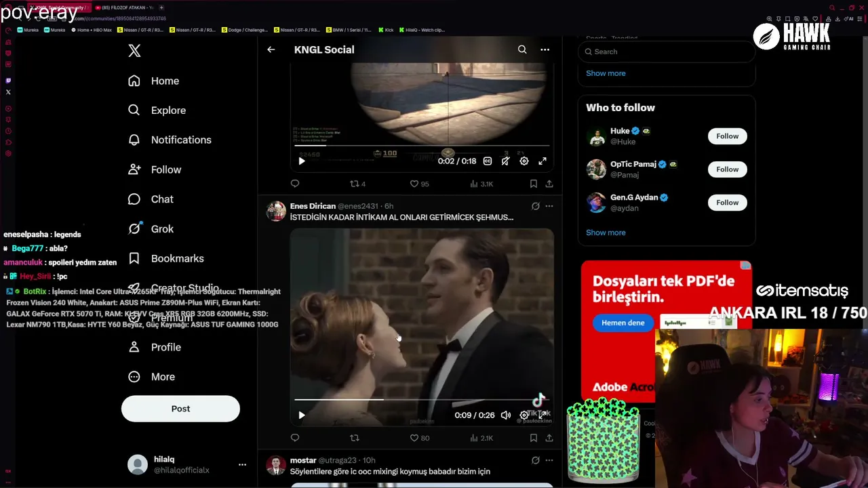868x488 pixels.
Task: Share Enes Dirican's video post
Action: point(549,438)
